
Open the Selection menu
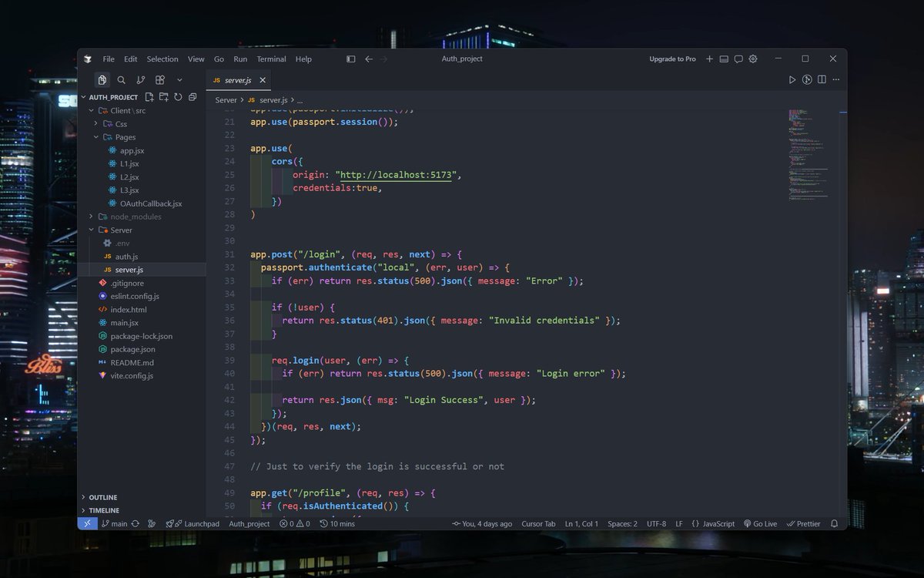162,59
